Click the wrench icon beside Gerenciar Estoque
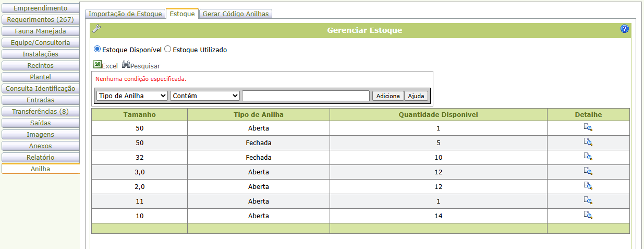This screenshot has height=249, width=644. click(96, 29)
